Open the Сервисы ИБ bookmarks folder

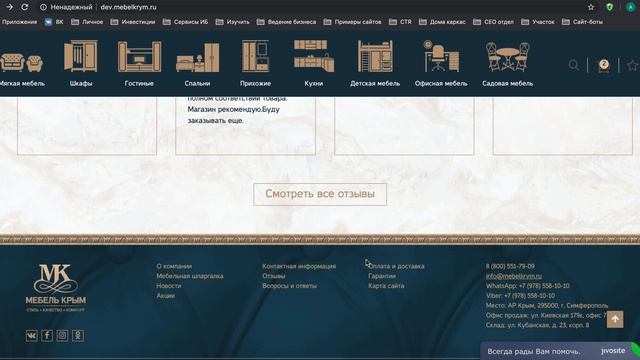coord(185,22)
